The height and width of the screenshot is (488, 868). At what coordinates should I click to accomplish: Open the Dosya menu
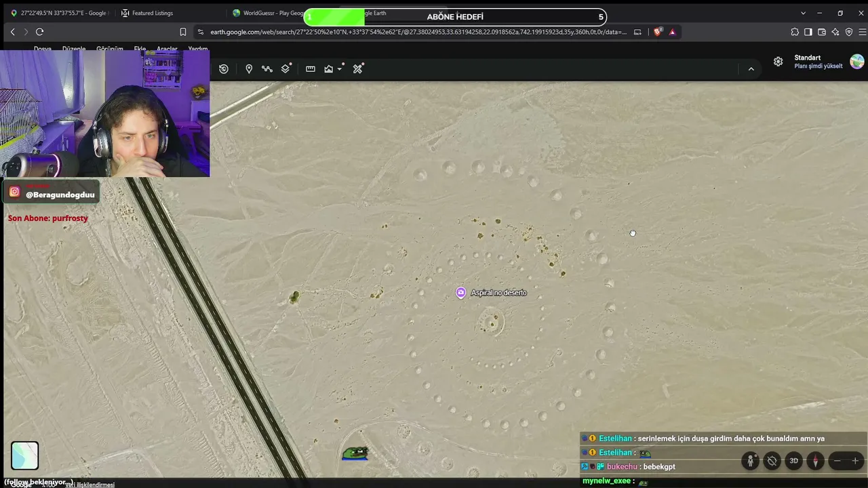(43, 49)
